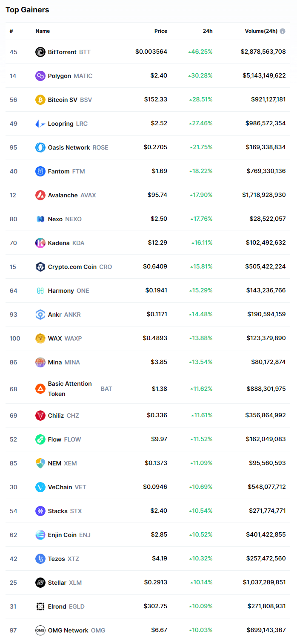This screenshot has width=297, height=644.
Task: Click the Polygon MATIC purple logo
Action: point(40,76)
